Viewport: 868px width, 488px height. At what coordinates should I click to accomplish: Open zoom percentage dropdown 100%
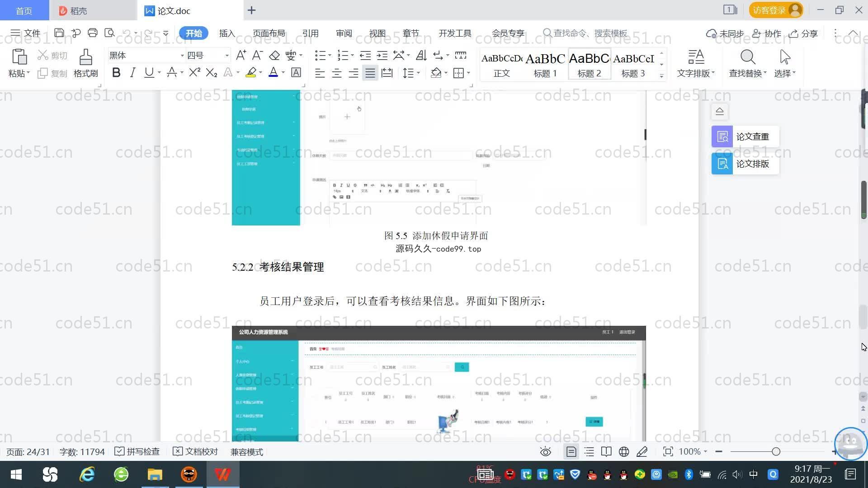coord(693,452)
